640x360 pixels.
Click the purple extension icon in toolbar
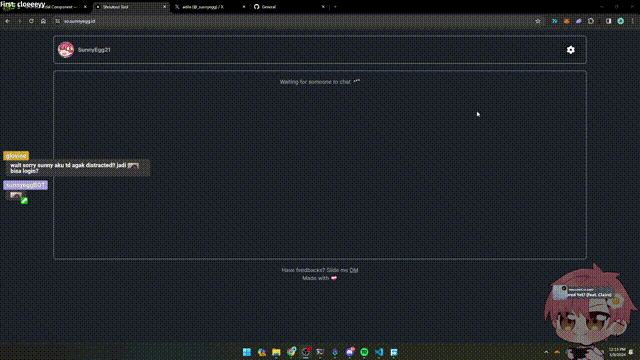pos(578,21)
